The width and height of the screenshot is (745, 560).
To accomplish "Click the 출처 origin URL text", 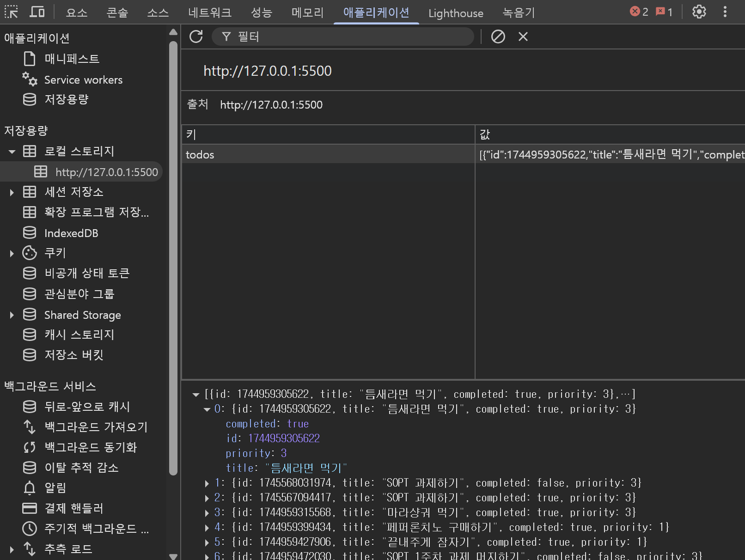I will click(271, 105).
